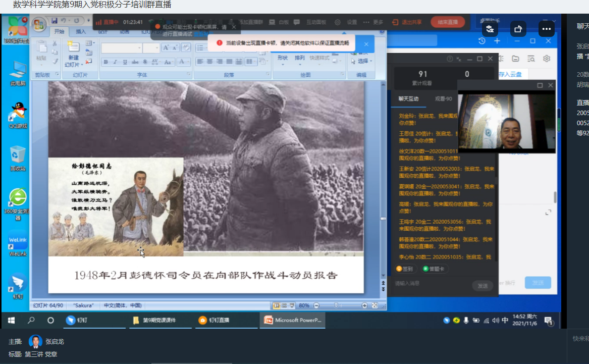Toggle Italic formatting in the font group
Screen dimensions: 589x364
pos(115,62)
